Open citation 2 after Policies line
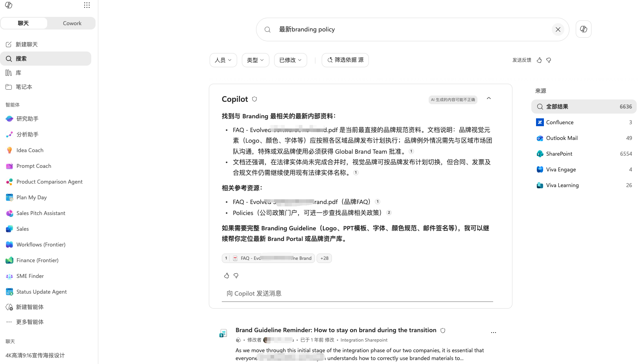 click(x=389, y=213)
